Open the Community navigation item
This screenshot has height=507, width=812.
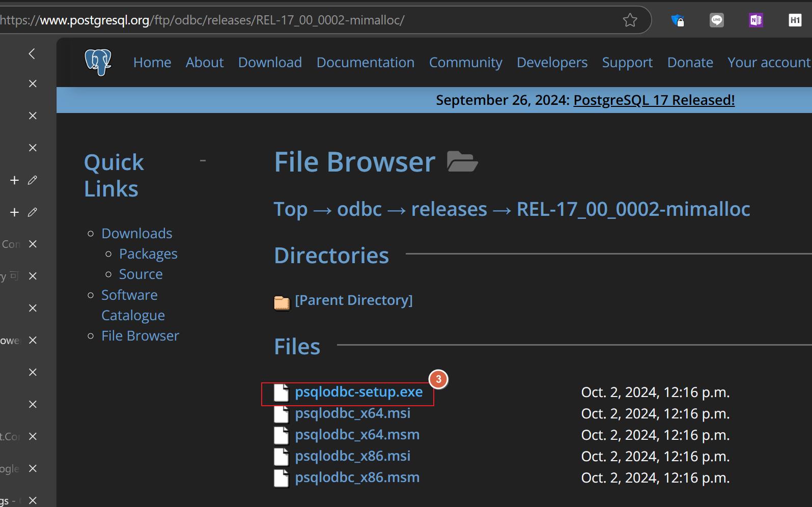pyautogui.click(x=465, y=62)
